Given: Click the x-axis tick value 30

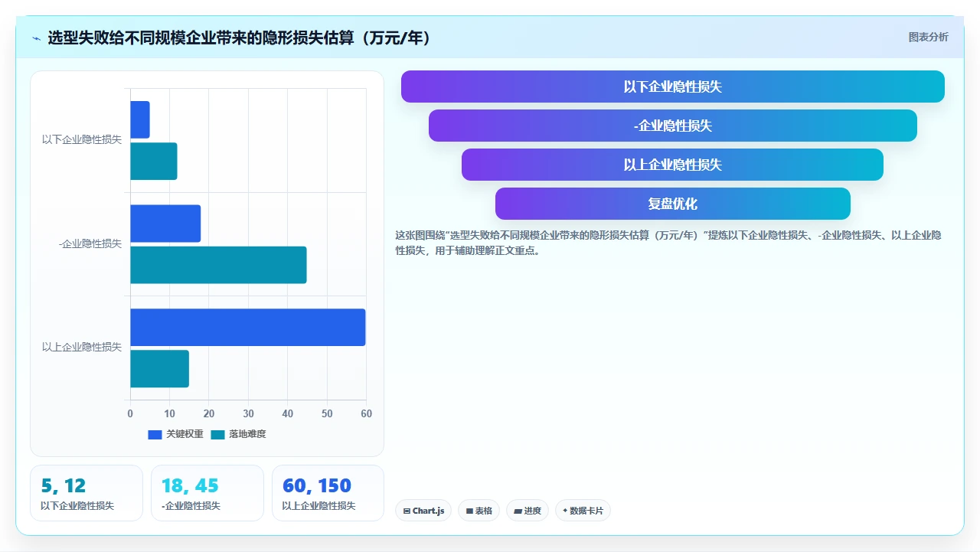Looking at the screenshot, I should 248,414.
